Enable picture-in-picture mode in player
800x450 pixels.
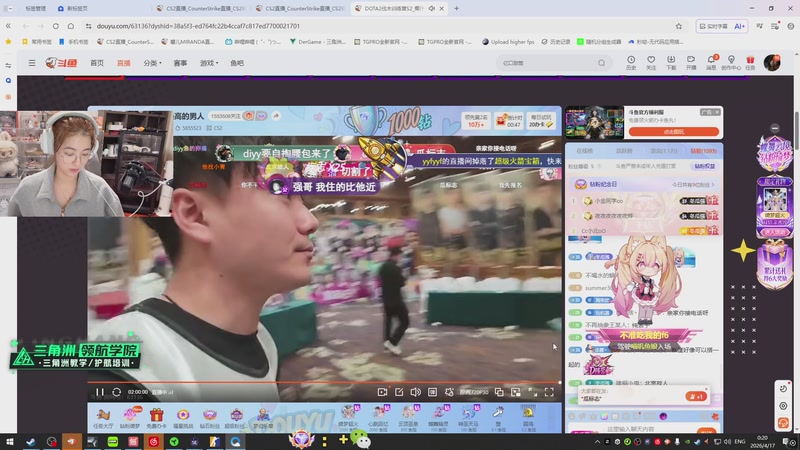516,392
